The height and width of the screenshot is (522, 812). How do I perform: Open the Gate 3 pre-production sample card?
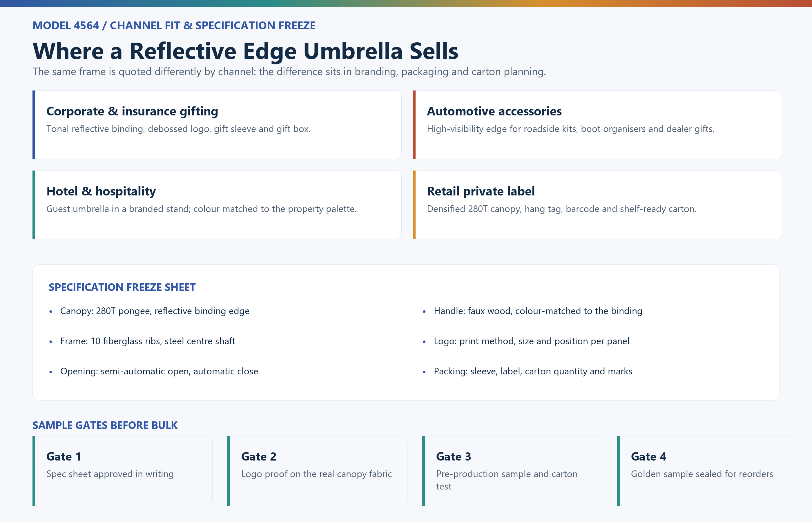[512, 471]
